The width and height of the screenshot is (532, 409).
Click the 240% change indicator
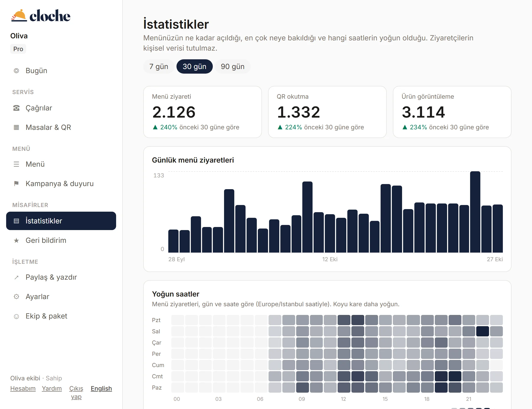click(x=165, y=127)
